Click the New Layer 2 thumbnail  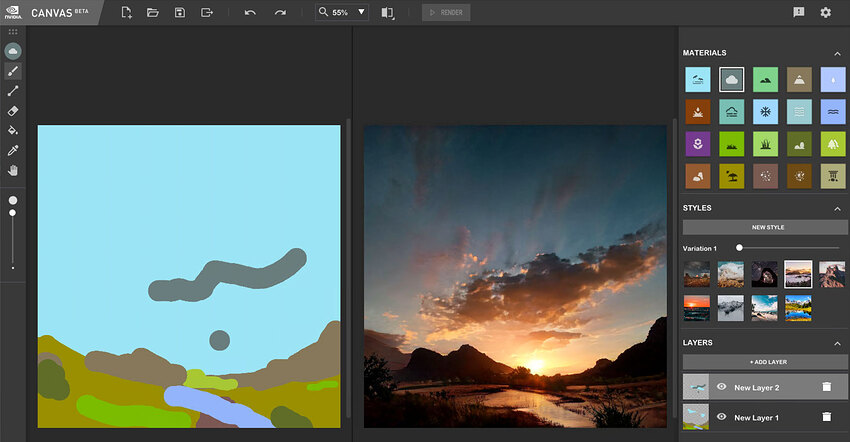click(x=696, y=387)
